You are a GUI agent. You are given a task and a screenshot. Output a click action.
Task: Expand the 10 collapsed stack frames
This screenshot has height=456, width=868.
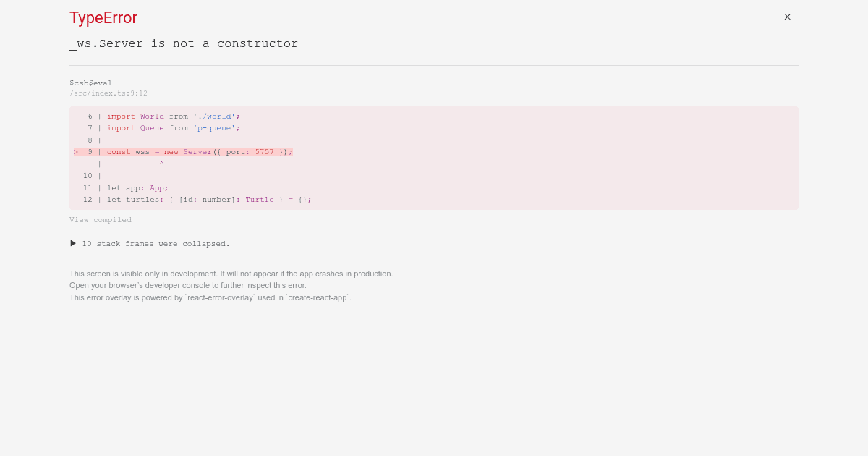(x=156, y=243)
